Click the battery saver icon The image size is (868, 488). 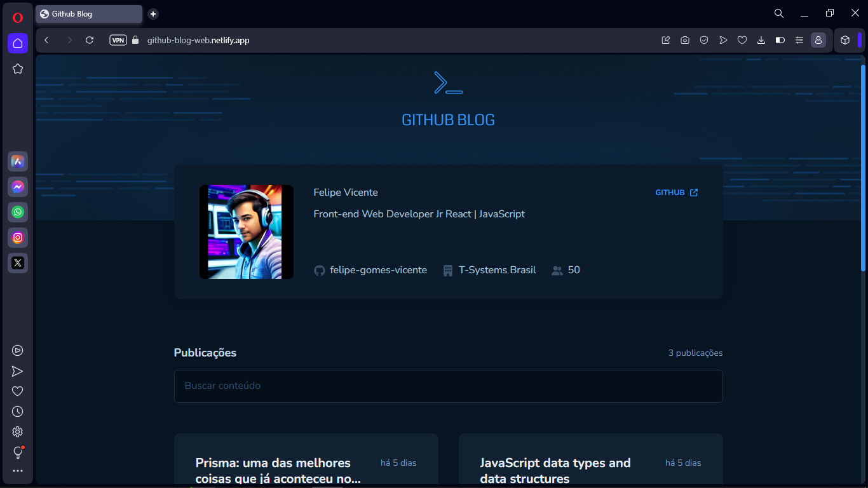pyautogui.click(x=780, y=40)
